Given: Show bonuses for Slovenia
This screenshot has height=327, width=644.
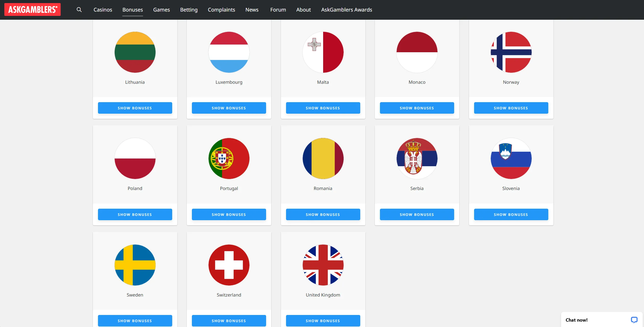Looking at the screenshot, I should tap(511, 215).
